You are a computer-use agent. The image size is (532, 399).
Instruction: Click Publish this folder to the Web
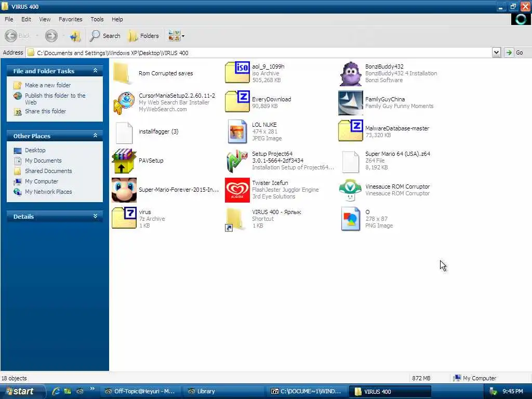55,99
